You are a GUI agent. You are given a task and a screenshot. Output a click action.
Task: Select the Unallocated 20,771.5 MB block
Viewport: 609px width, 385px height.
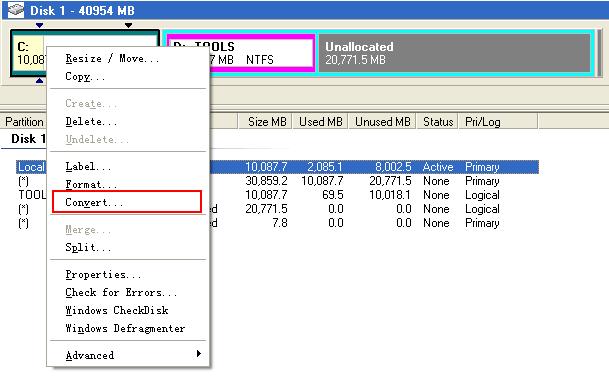click(454, 53)
